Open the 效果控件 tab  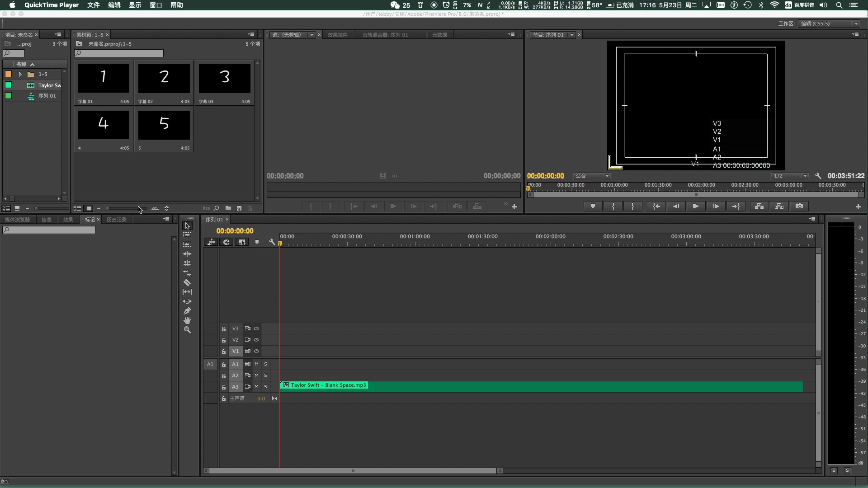coord(337,35)
